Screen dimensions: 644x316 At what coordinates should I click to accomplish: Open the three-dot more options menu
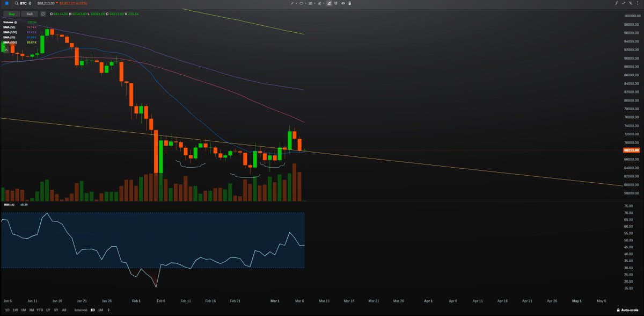pyautogui.click(x=638, y=3)
